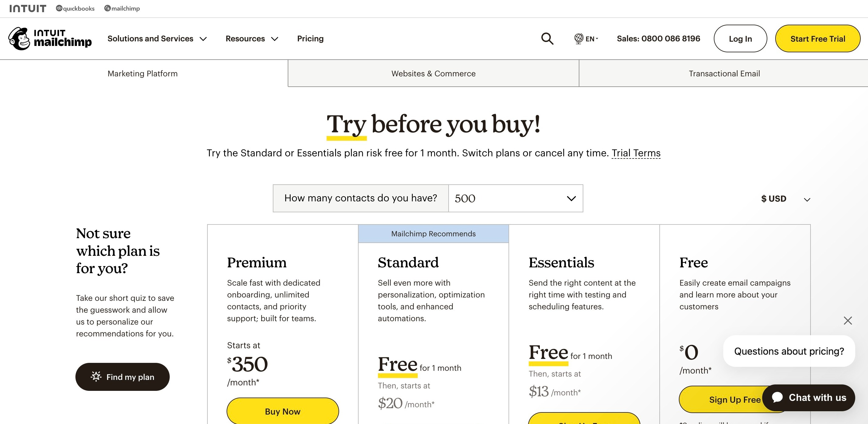Image resolution: width=868 pixels, height=424 pixels.
Task: Open the contacts count dropdown showing 500
Action: 516,198
